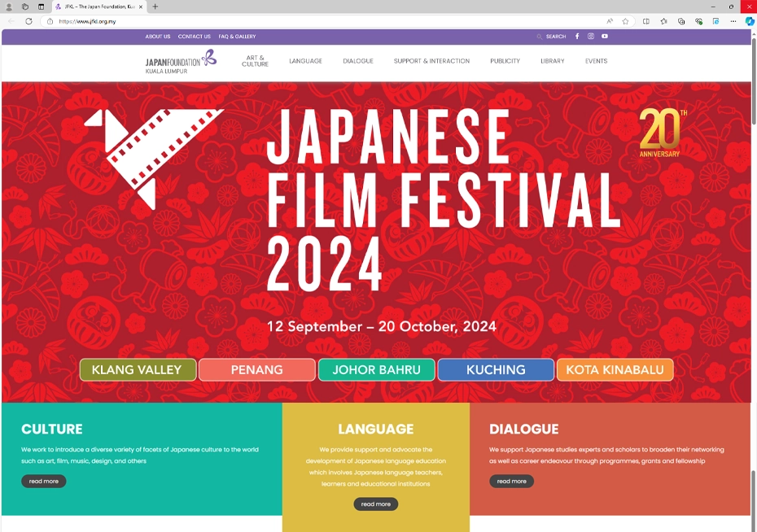Go to About Us page

pos(158,37)
